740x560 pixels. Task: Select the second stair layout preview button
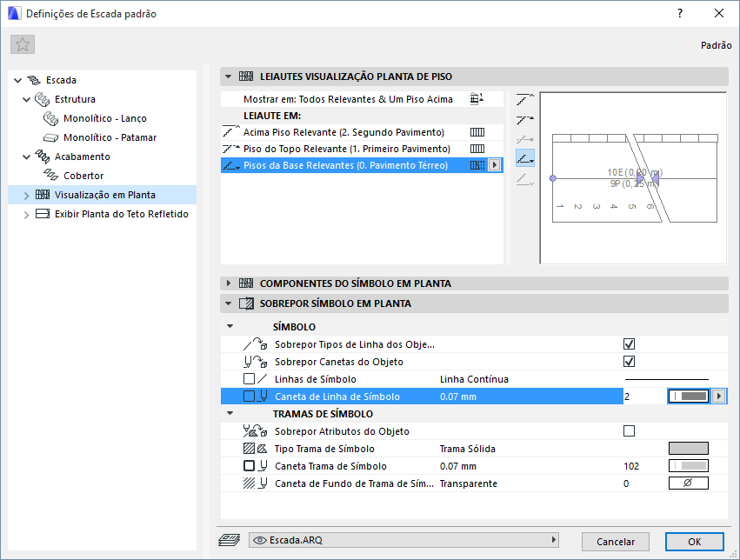(525, 120)
